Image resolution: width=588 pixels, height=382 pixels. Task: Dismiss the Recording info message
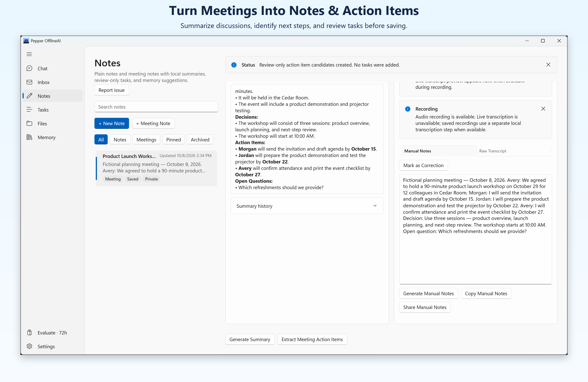point(543,109)
